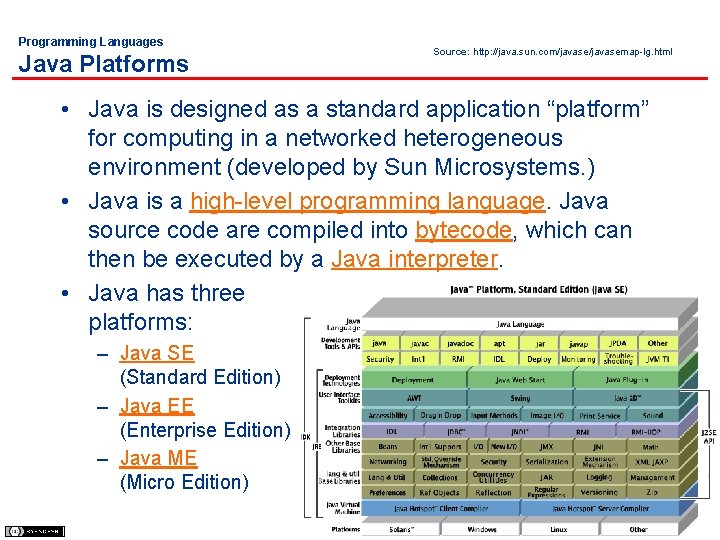
Task: Click the 'Java Plug-in' block
Action: click(626, 380)
